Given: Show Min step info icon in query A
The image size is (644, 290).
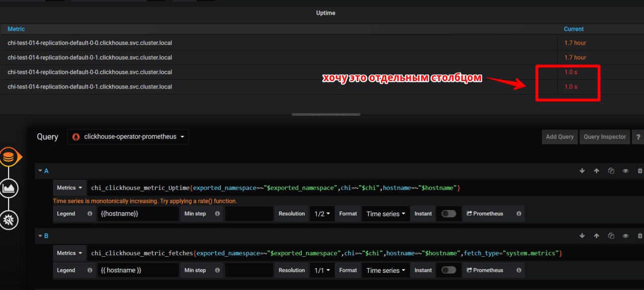Looking at the screenshot, I should click(x=217, y=213).
